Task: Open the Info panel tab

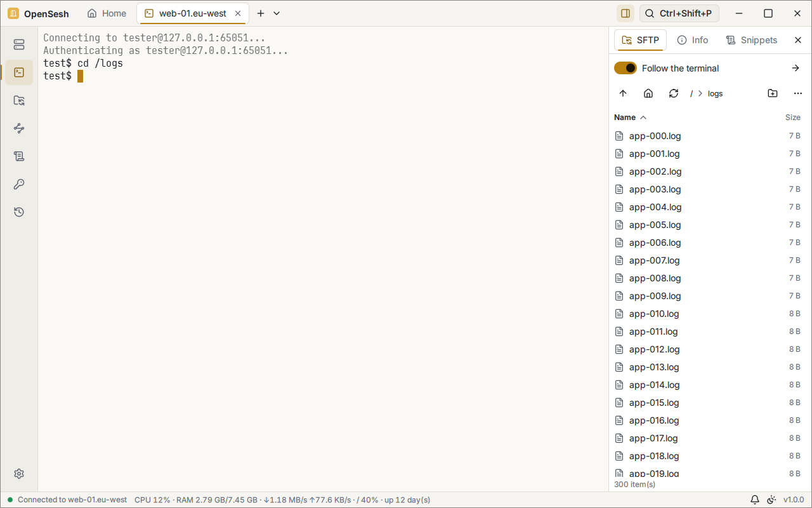Action: coord(693,40)
